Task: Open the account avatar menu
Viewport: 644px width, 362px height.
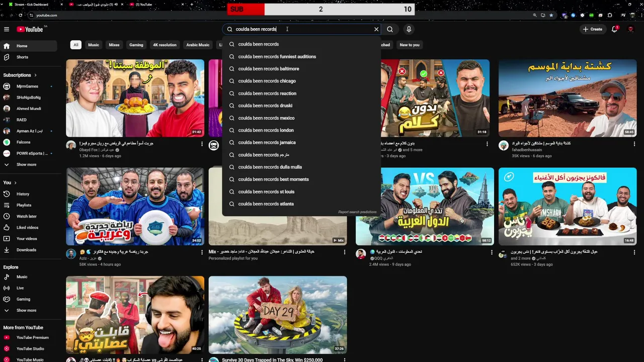Action: pos(630,29)
